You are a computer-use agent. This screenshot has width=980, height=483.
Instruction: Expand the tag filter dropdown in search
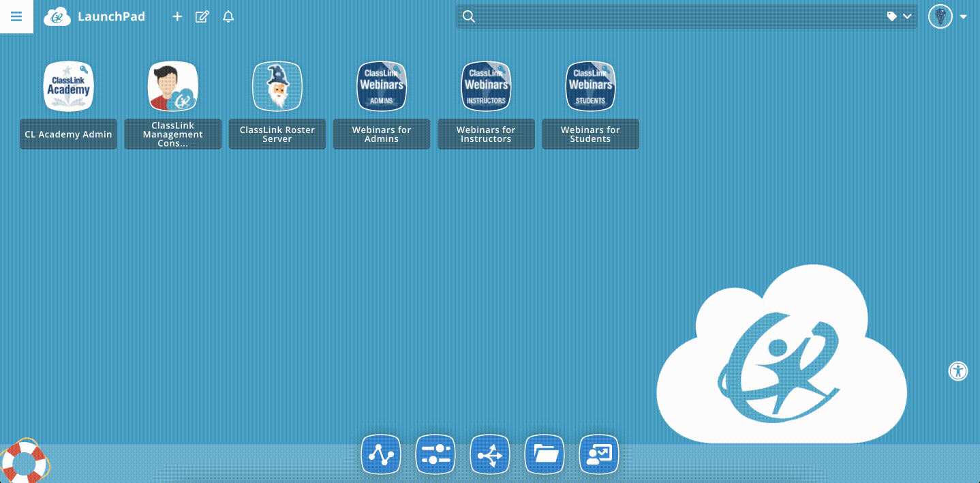(900, 16)
